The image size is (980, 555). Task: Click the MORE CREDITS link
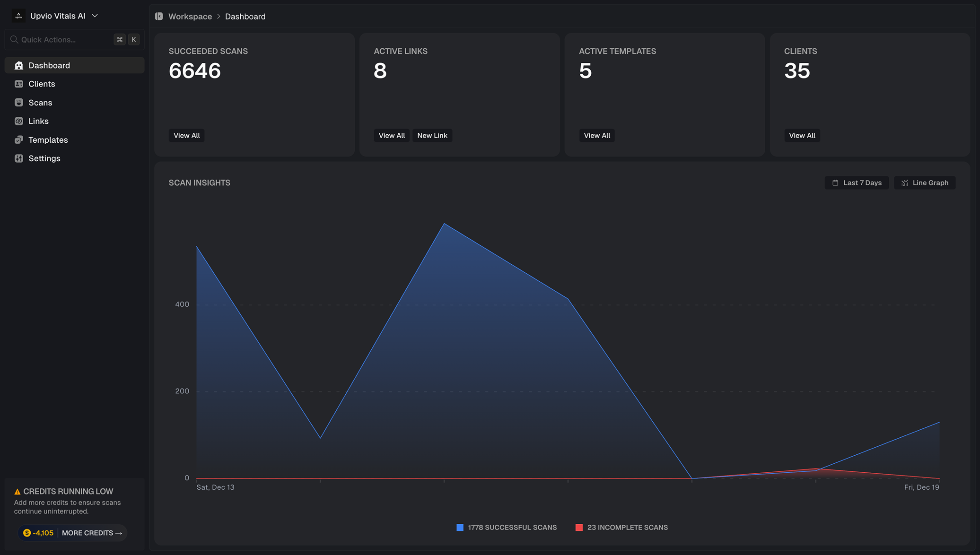coord(92,533)
